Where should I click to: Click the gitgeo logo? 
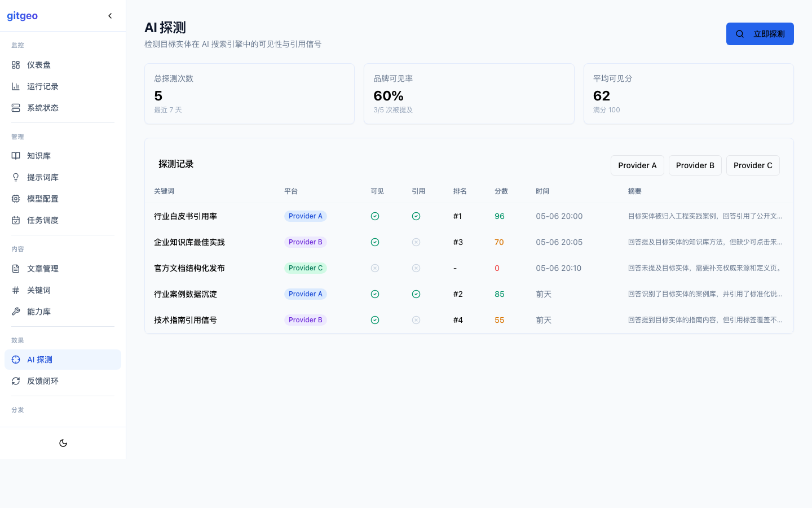tap(23, 16)
